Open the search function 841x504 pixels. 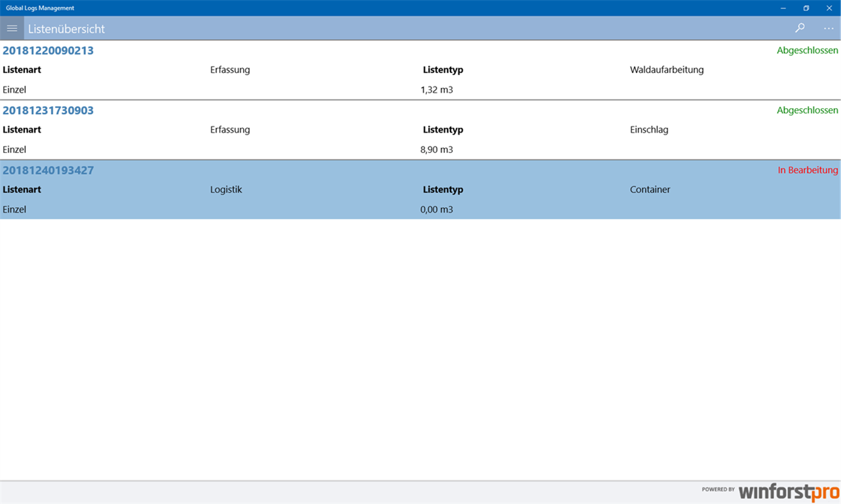[x=799, y=28]
